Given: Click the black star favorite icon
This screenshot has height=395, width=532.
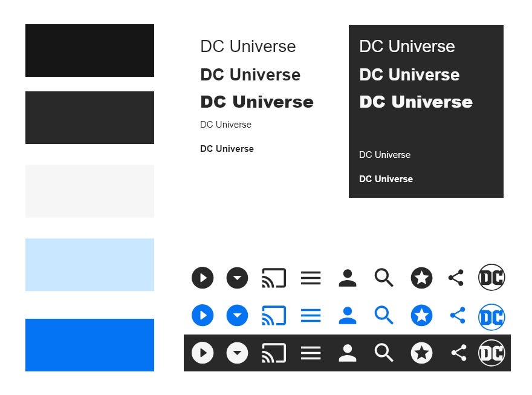Looking at the screenshot, I should (422, 278).
